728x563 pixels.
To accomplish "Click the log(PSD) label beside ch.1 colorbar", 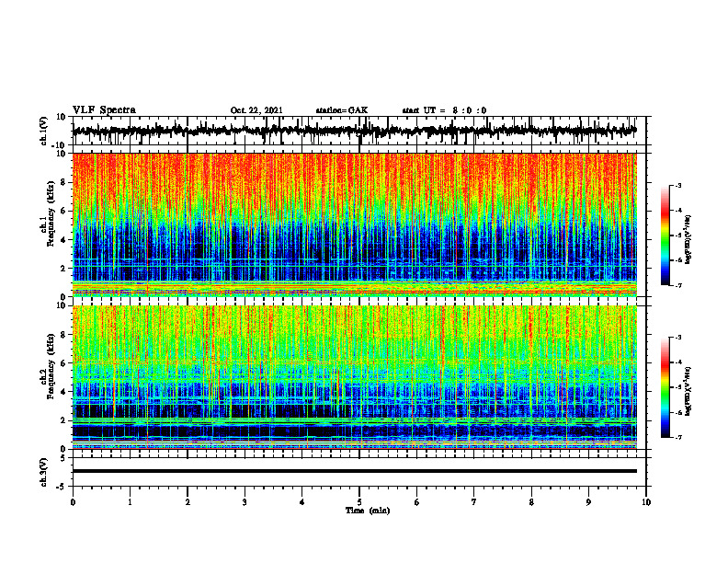I will pyautogui.click(x=688, y=240).
